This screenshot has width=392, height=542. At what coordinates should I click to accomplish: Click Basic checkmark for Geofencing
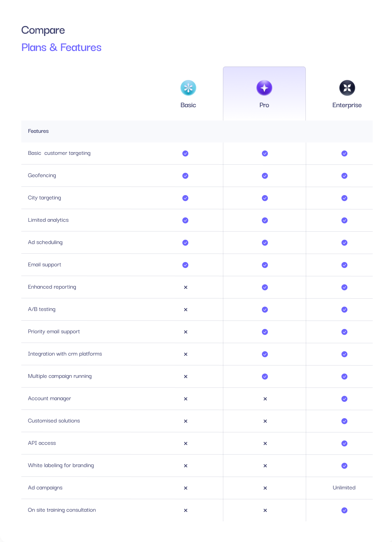tap(185, 176)
